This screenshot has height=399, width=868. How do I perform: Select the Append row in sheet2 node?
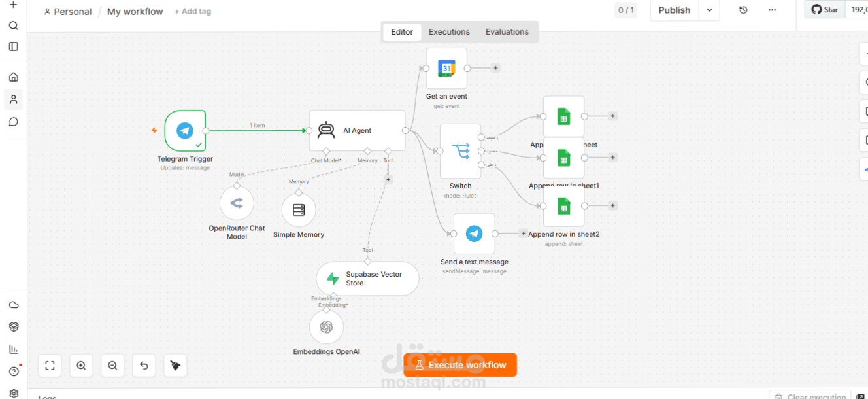(563, 206)
